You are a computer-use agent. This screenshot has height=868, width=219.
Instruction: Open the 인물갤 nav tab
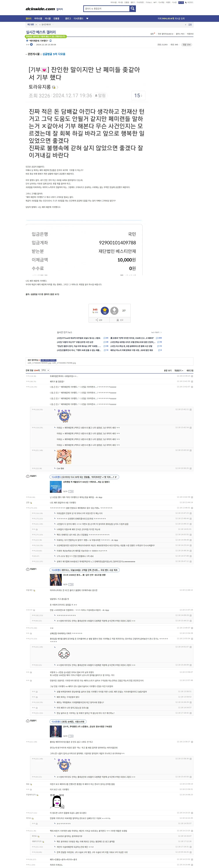[x=56, y=19]
